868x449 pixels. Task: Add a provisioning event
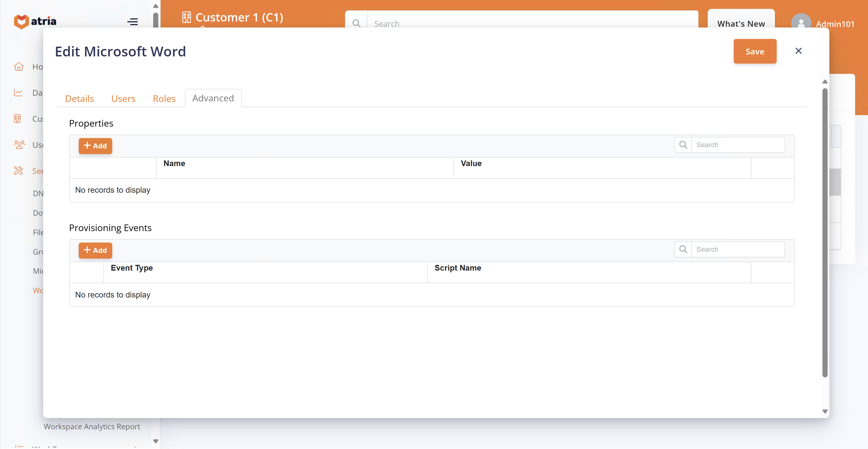(x=95, y=251)
